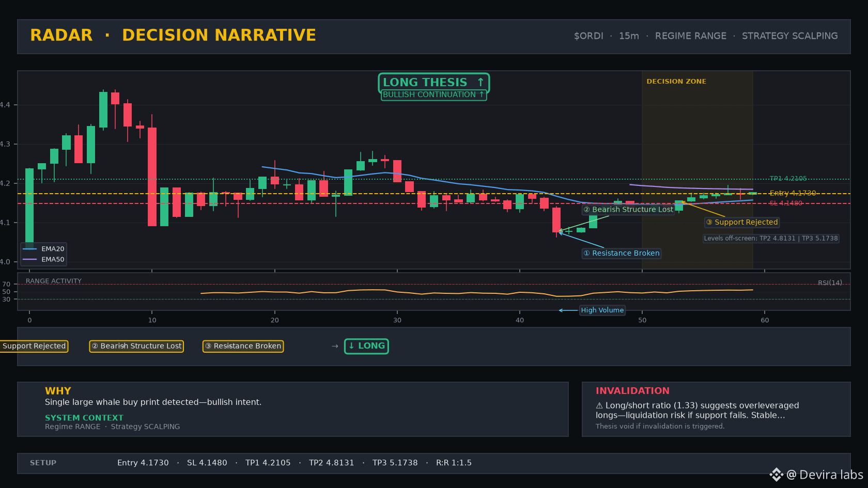Click the RSI 30 level label
This screenshot has width=868, height=488.
pyautogui.click(x=6, y=300)
